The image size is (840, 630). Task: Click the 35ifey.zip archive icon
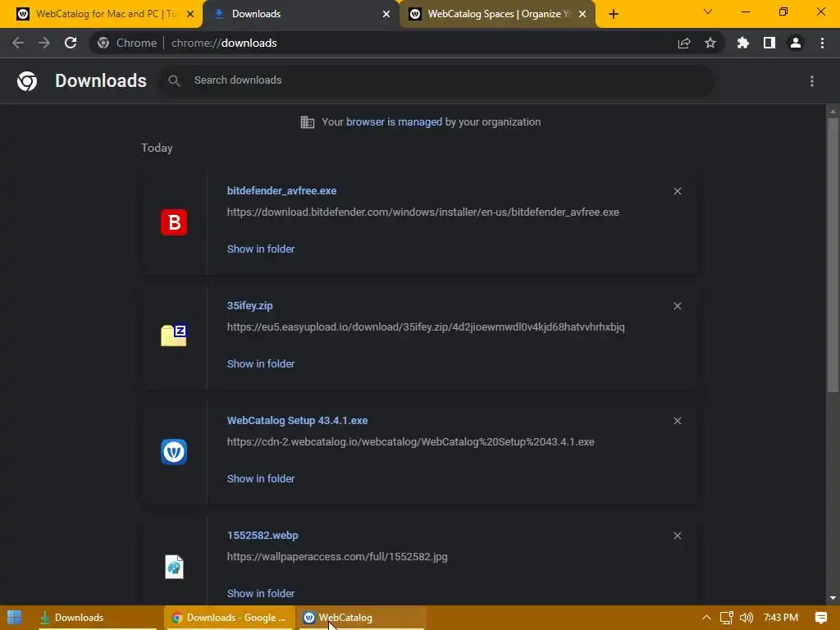click(174, 336)
